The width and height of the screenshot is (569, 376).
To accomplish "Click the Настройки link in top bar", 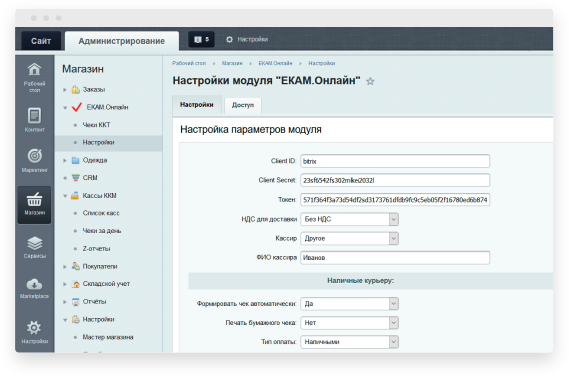I will [x=253, y=39].
